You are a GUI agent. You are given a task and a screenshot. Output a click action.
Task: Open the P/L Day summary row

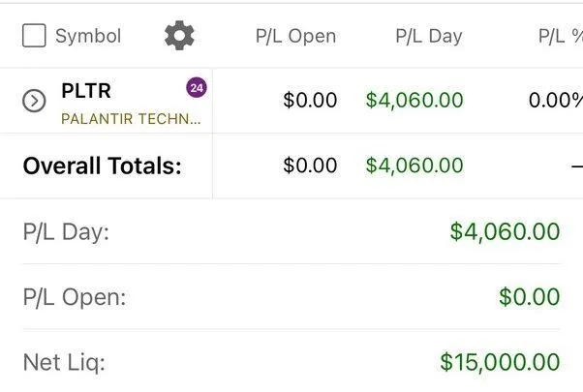(291, 231)
